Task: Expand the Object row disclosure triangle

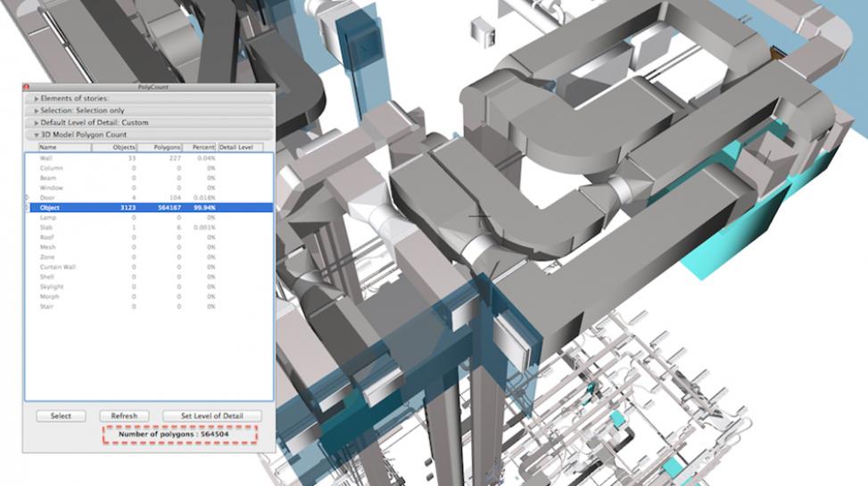Action: pos(27,208)
